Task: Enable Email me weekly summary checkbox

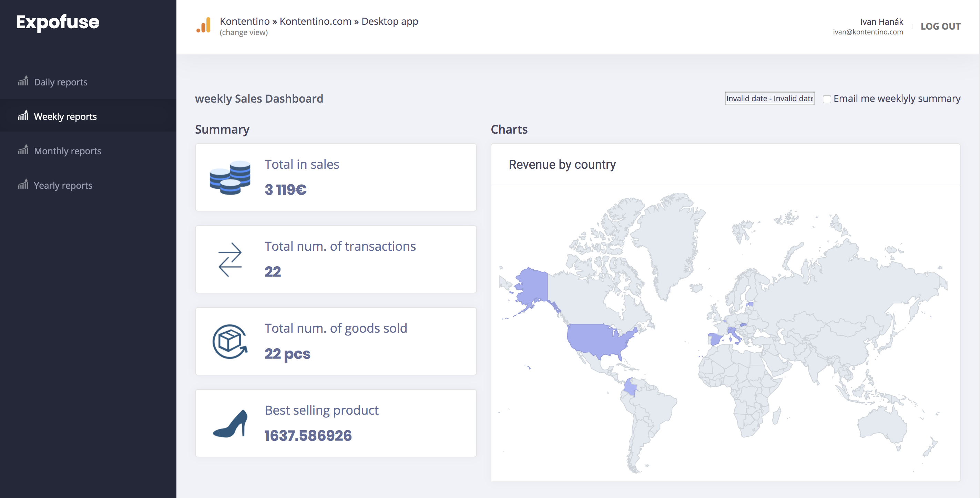Action: coord(826,99)
